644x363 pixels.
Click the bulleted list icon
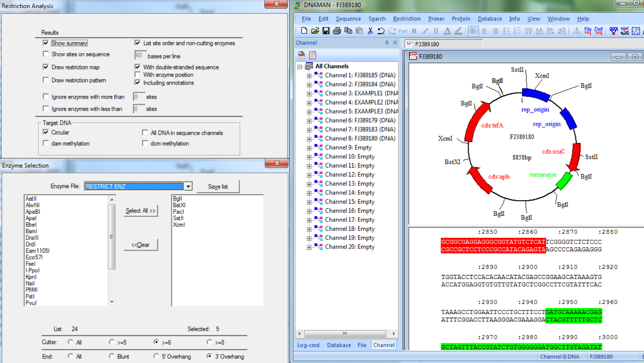coord(506,31)
